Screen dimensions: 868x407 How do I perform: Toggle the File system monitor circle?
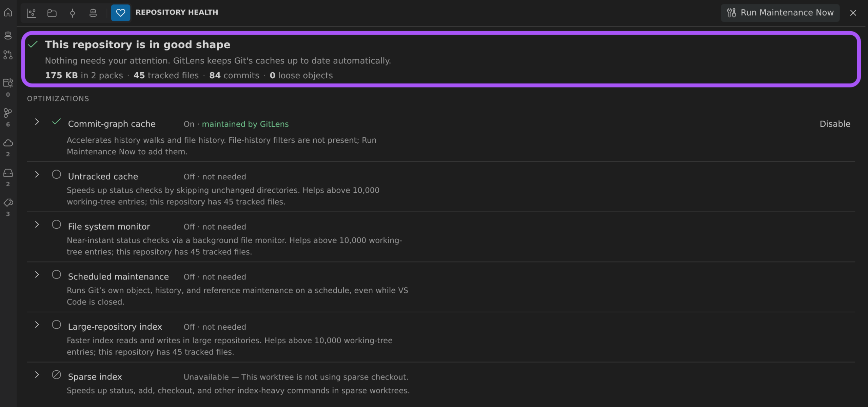pos(56,225)
